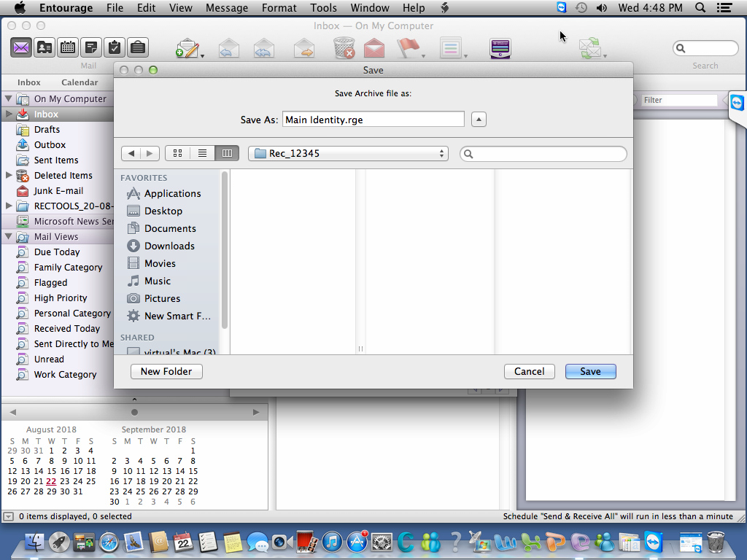Click the Categories toolbar icon
Viewport: 747px width, 560px height.
[451, 48]
